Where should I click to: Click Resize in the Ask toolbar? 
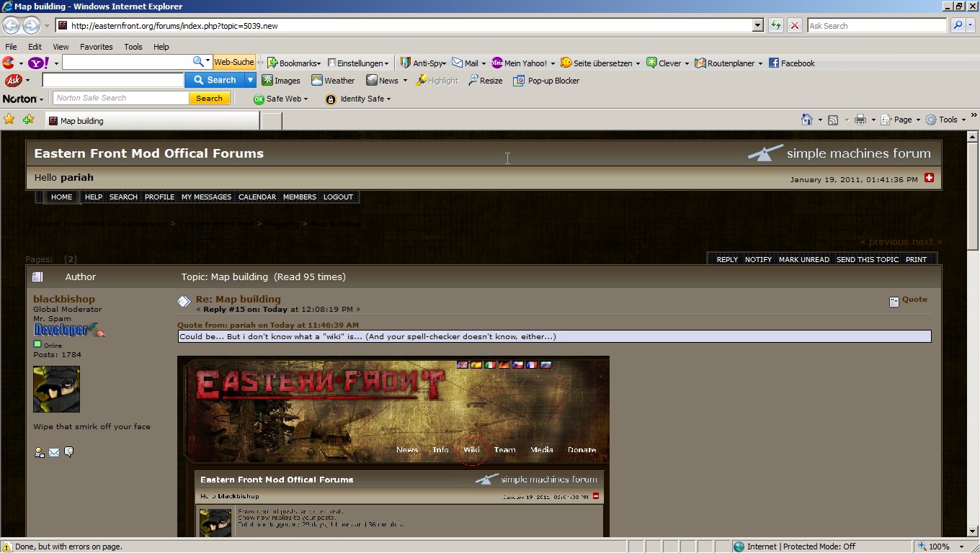[x=485, y=81]
